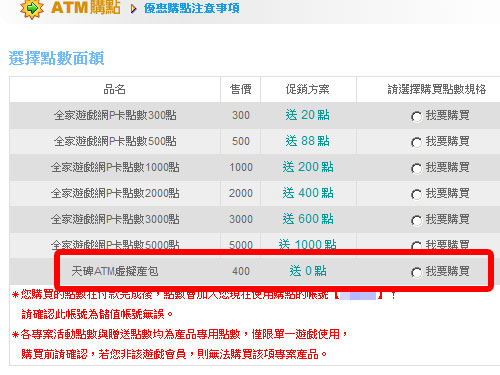The width and height of the screenshot is (500, 375).
Task: Click the 售價 column header
Action: [x=241, y=89]
